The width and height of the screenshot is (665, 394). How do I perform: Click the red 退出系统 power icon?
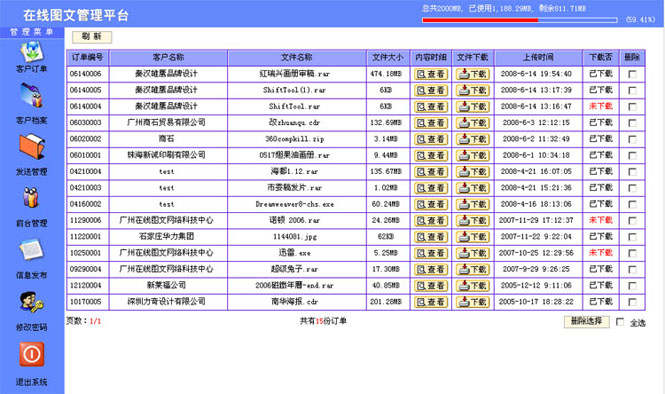pos(31,354)
